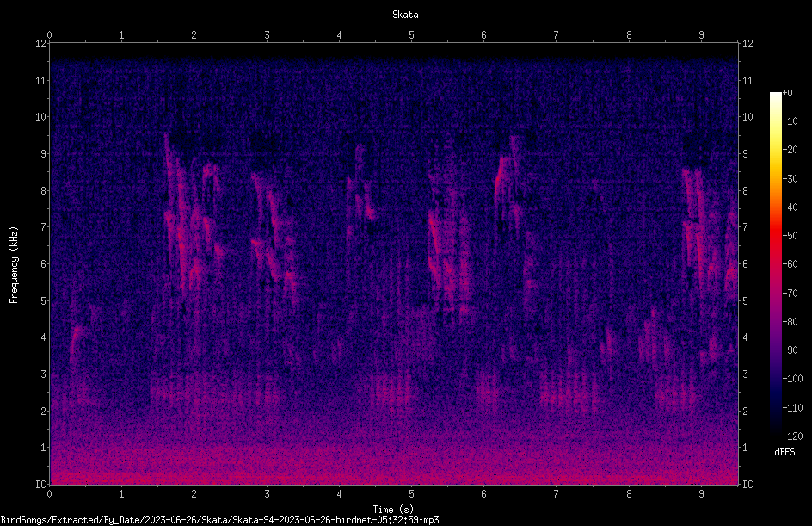Click the "-30" colorbar label
The width and height of the screenshot is (812, 526).
click(790, 179)
